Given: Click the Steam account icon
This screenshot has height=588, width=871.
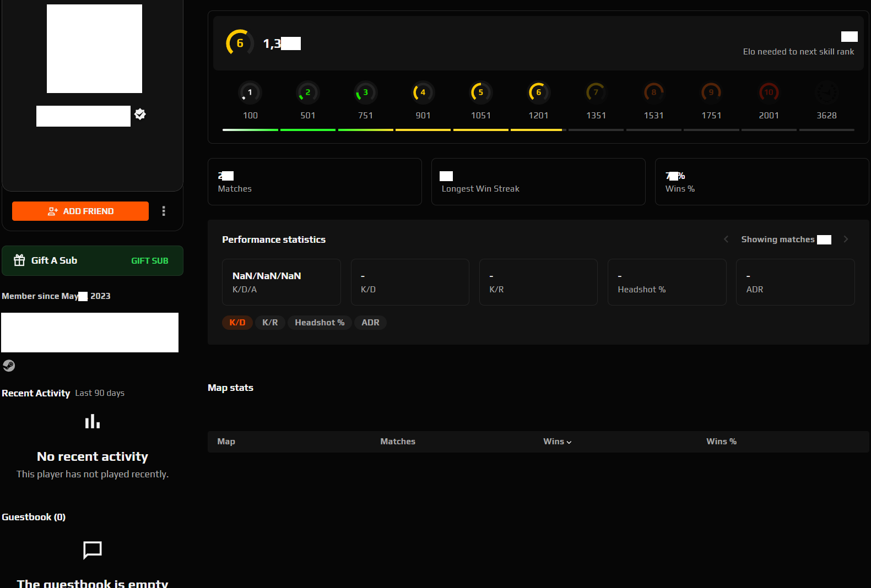Looking at the screenshot, I should click(x=9, y=366).
